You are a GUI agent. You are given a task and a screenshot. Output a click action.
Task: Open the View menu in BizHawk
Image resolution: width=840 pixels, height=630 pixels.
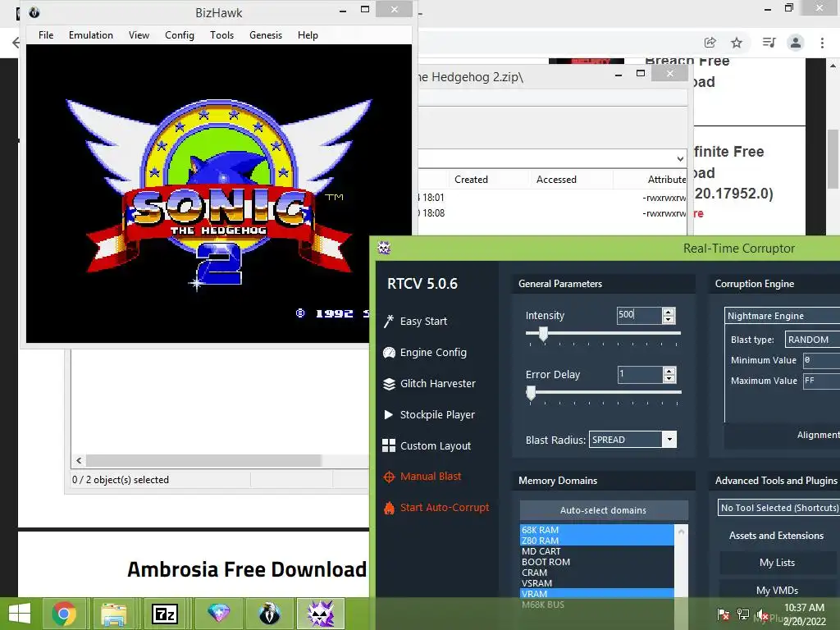(139, 34)
